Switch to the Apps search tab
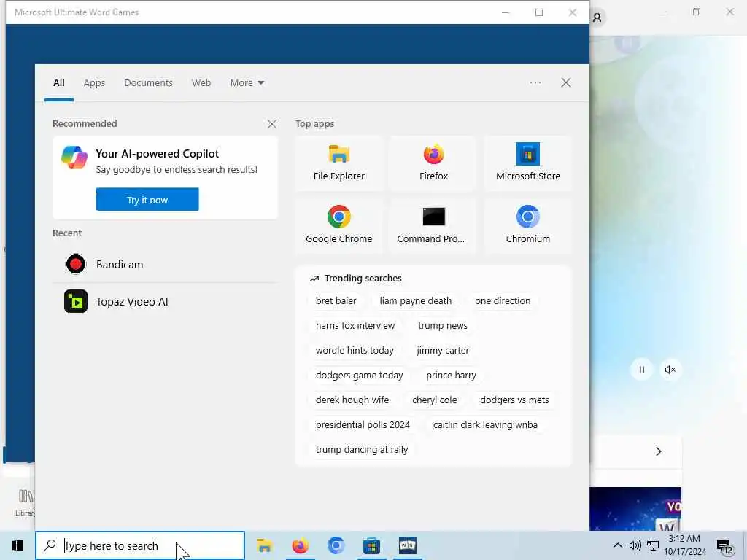The image size is (747, 560). coord(94,83)
